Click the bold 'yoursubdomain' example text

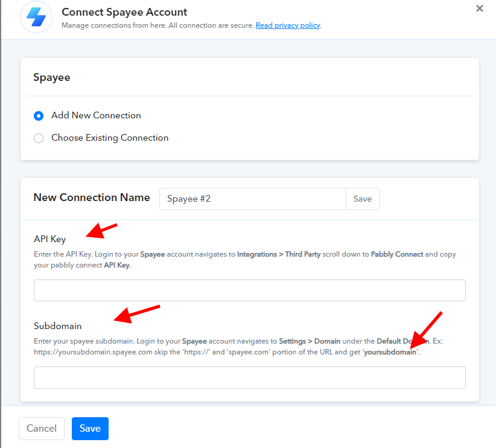tap(390, 352)
